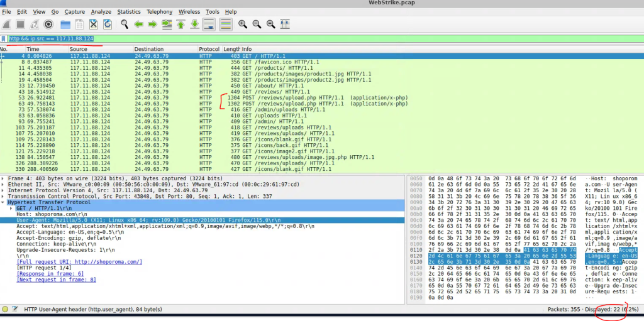Open a capture file via folder icon
This screenshot has width=644, height=321.
coord(65,24)
